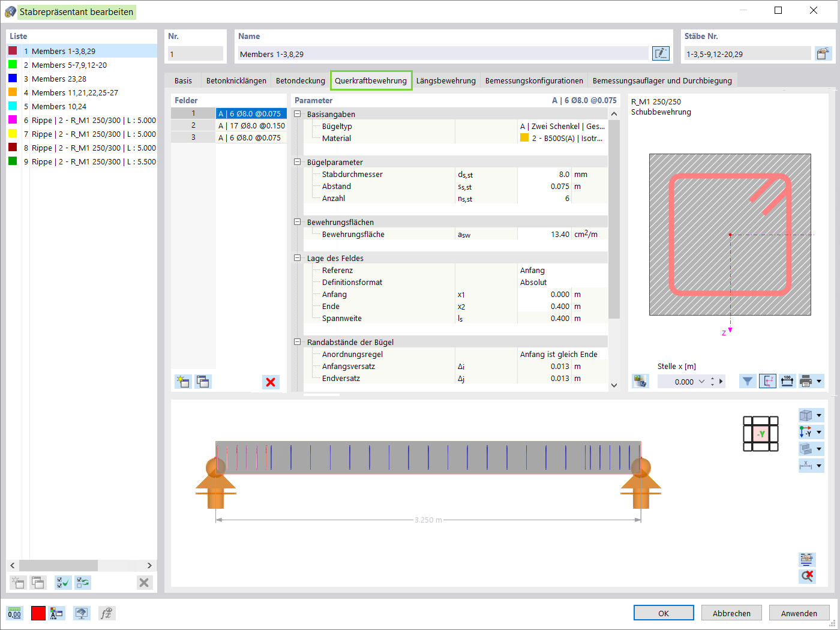Click the Stäbe Nr. input field
This screenshot has height=630, width=840.
[748, 53]
